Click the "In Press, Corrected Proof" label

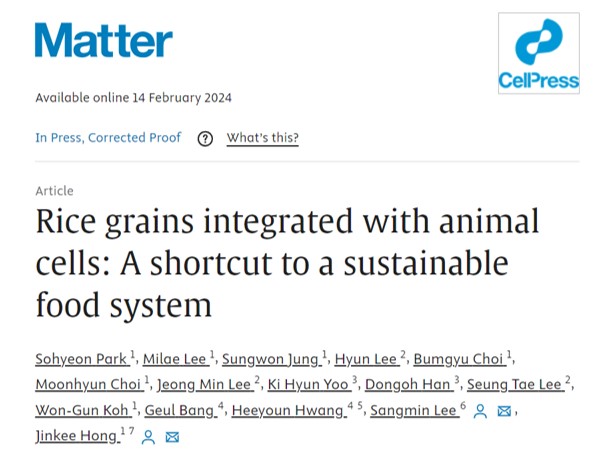[108, 138]
